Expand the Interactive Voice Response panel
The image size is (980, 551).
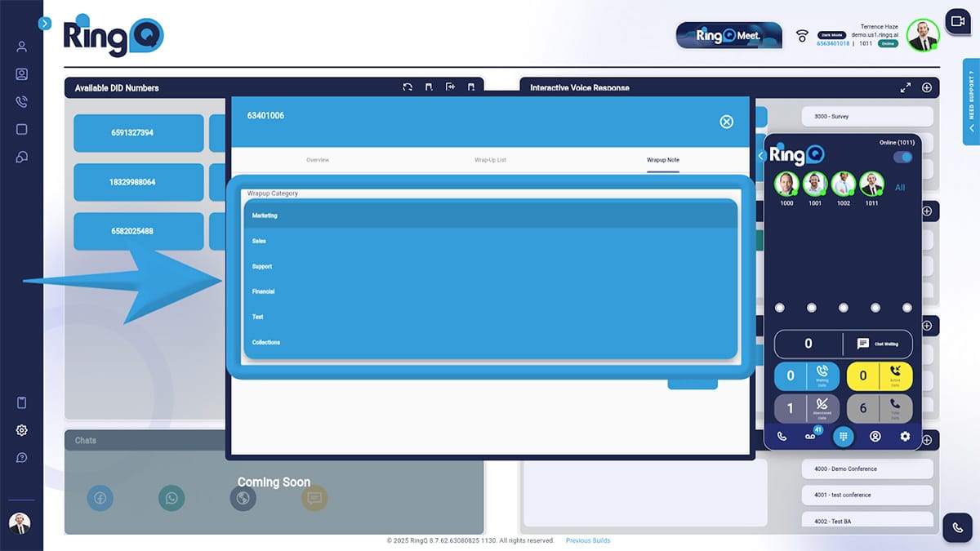[x=905, y=87]
